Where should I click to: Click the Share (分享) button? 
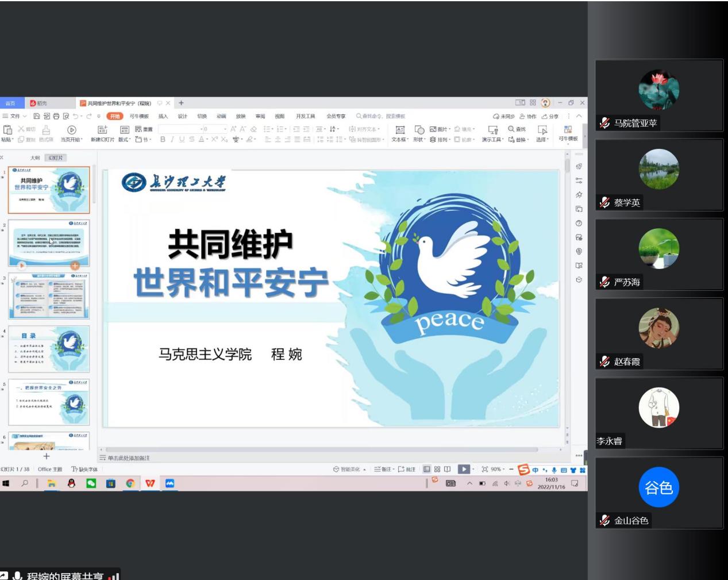(550, 116)
